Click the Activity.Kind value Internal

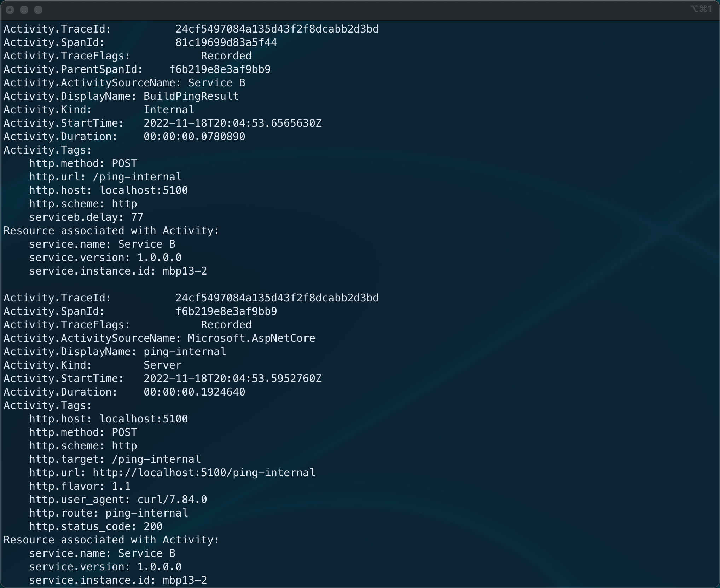pyautogui.click(x=169, y=110)
